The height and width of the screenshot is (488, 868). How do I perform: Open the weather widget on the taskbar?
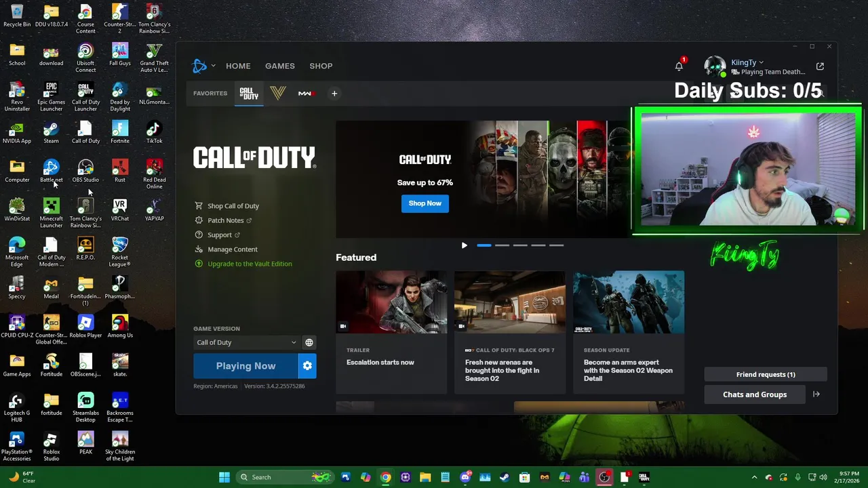(20, 477)
